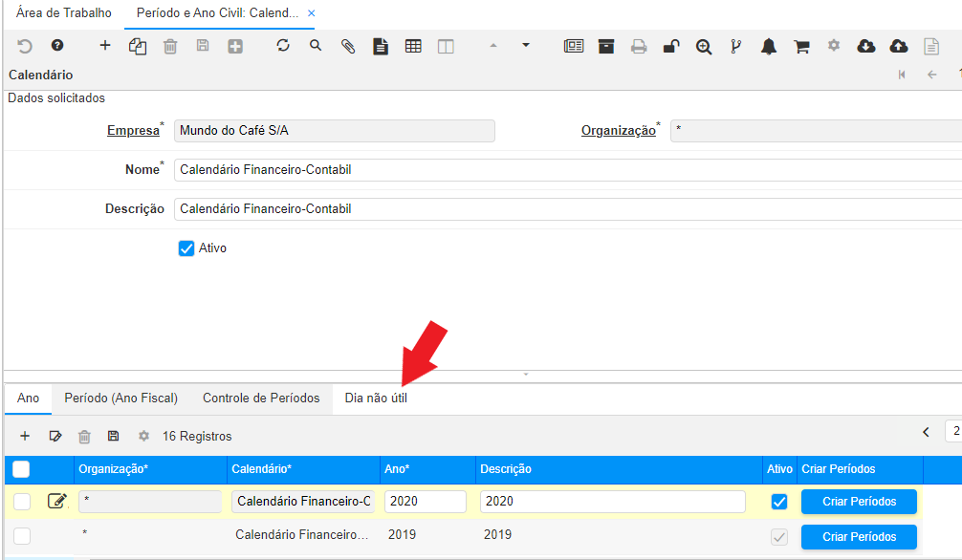Create a new record with main toolbar plus
This screenshot has width=962, height=560.
coord(105,45)
